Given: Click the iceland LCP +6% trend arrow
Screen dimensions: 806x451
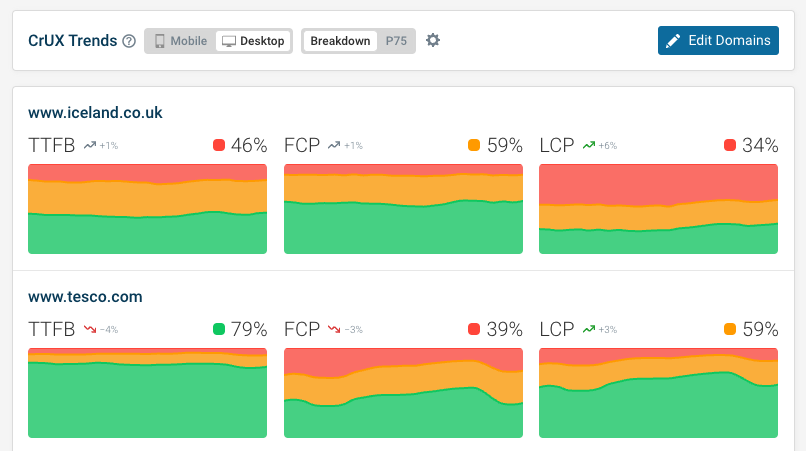Looking at the screenshot, I should point(589,146).
